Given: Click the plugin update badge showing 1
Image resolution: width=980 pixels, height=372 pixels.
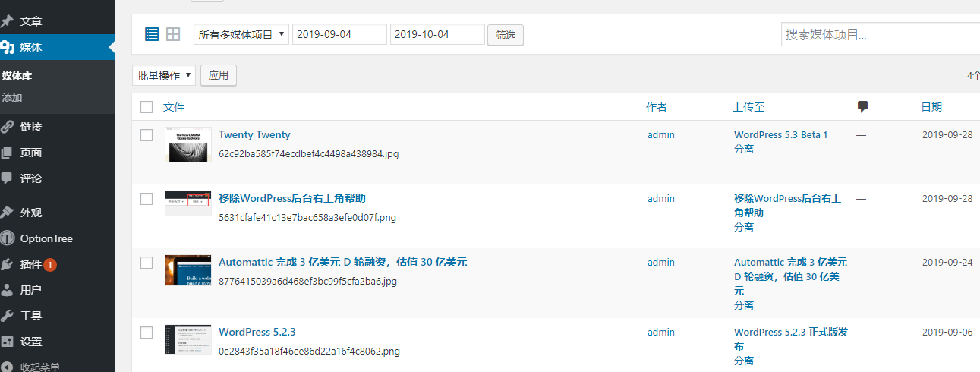Looking at the screenshot, I should click(49, 264).
